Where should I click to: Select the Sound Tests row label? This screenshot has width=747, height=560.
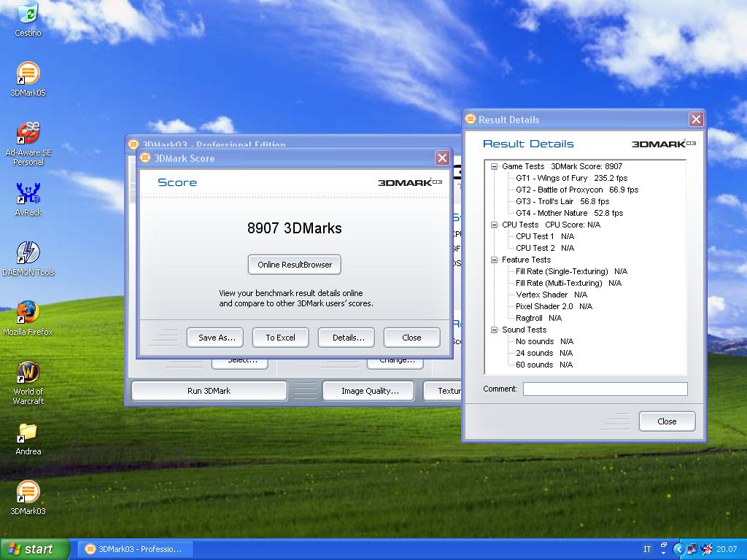coord(524,330)
